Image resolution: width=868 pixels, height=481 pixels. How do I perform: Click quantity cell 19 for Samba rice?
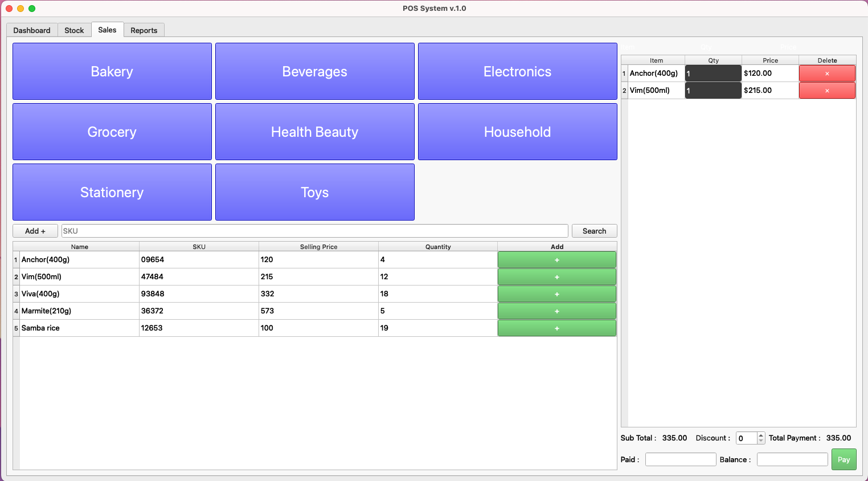tap(438, 328)
